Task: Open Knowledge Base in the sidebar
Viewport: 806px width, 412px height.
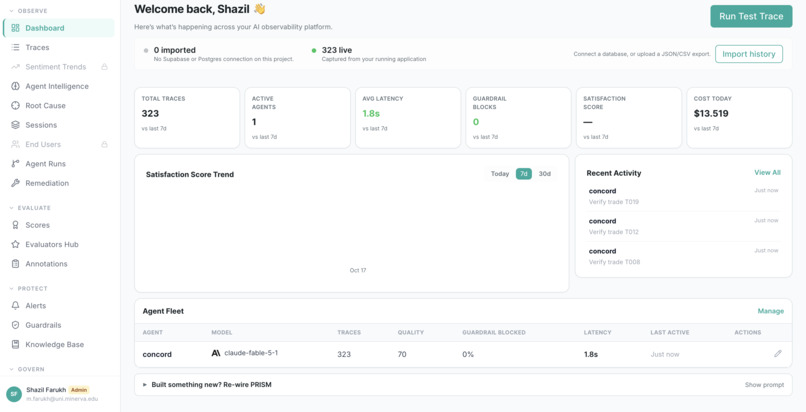Action: pos(59,344)
